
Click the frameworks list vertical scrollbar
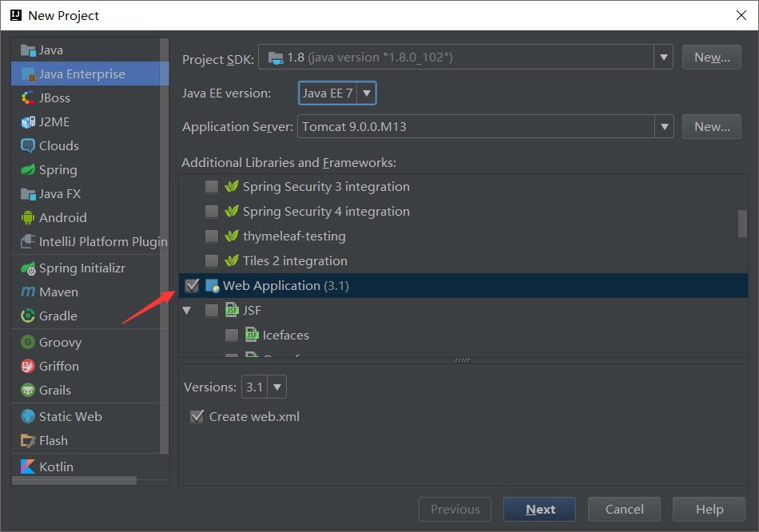point(743,224)
